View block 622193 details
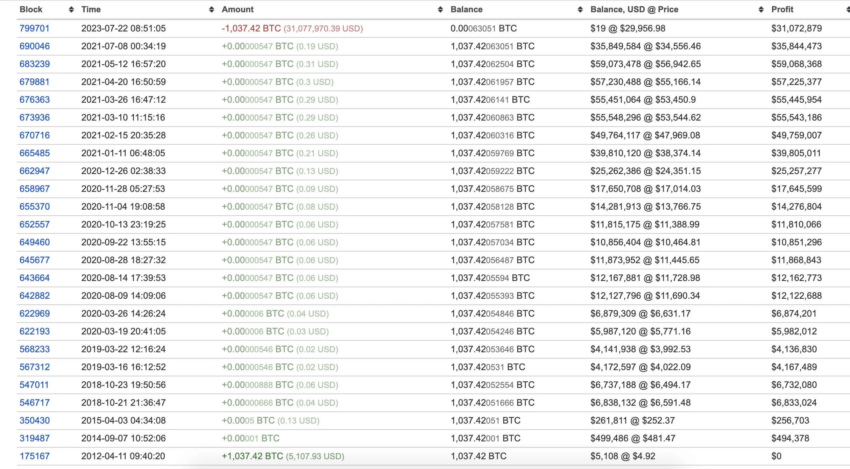This screenshot has width=850, height=469. [34, 331]
